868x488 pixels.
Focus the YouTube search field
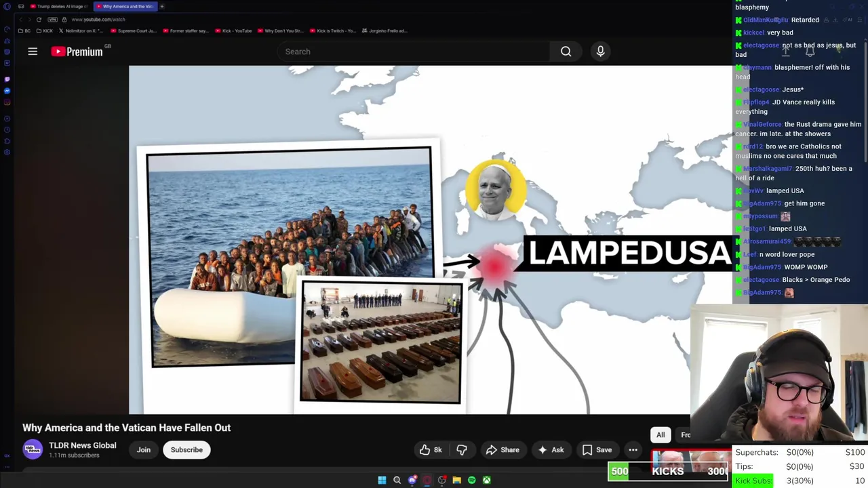click(x=415, y=52)
